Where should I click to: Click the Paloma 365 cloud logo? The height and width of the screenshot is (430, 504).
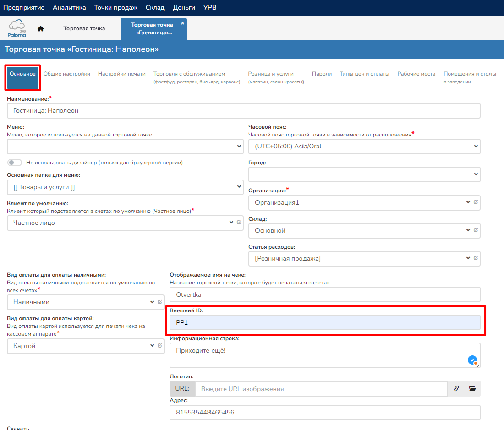coord(17,28)
